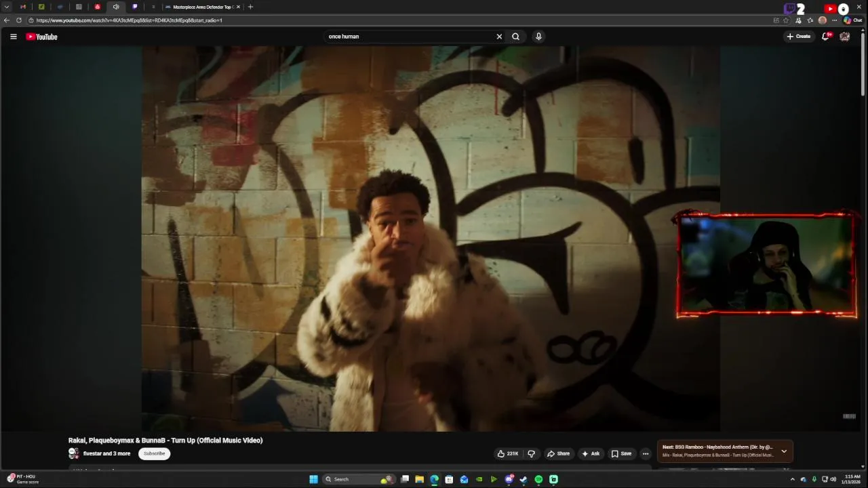Go to YouTube home via logo
Viewport: 868px width, 488px height.
[x=41, y=37]
